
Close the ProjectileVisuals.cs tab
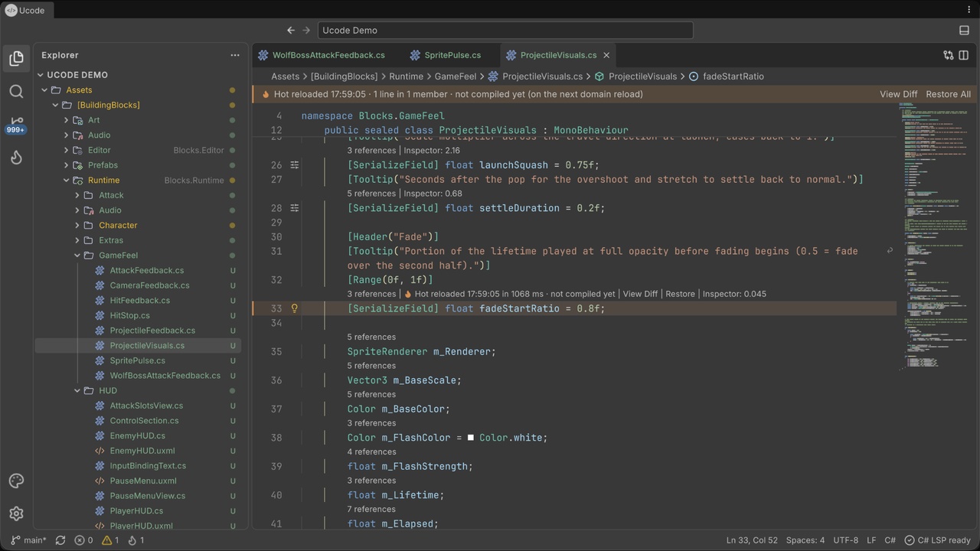tap(606, 55)
